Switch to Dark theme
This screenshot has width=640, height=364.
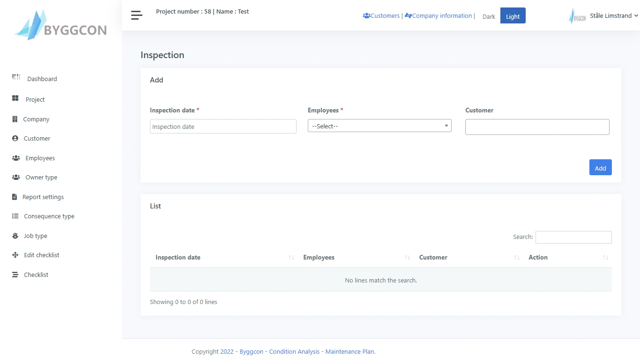tap(489, 16)
